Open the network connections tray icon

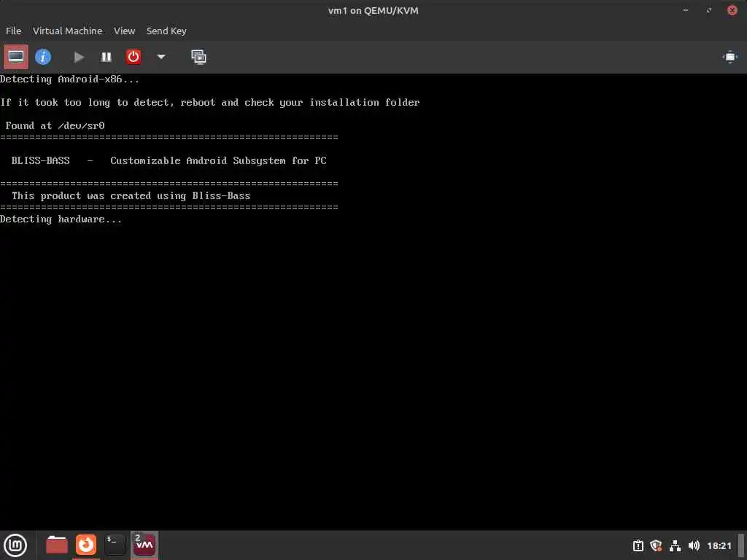[x=675, y=545]
